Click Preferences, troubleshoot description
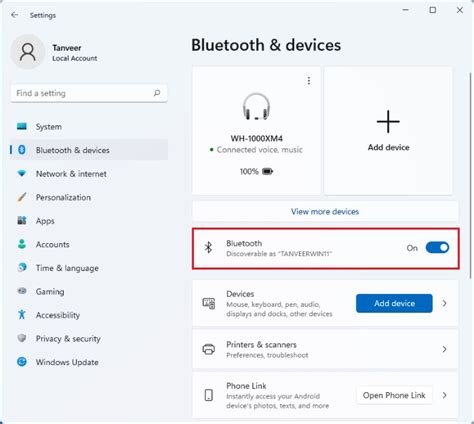This screenshot has height=424, width=474. [267, 355]
